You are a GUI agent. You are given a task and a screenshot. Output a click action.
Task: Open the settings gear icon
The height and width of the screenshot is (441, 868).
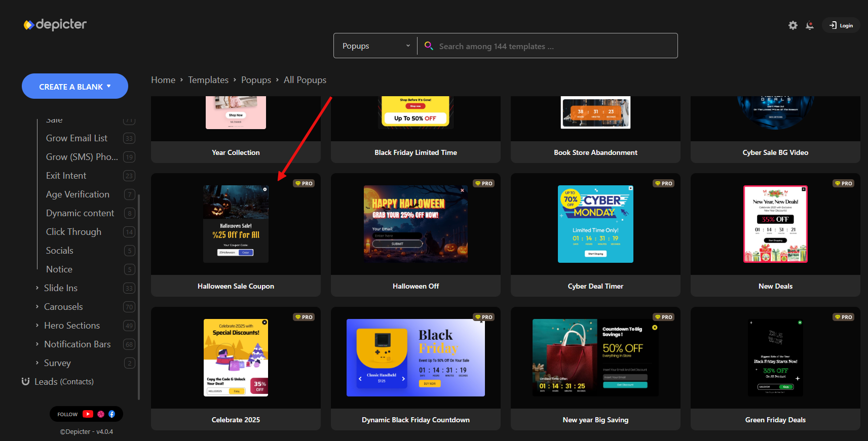pyautogui.click(x=793, y=25)
